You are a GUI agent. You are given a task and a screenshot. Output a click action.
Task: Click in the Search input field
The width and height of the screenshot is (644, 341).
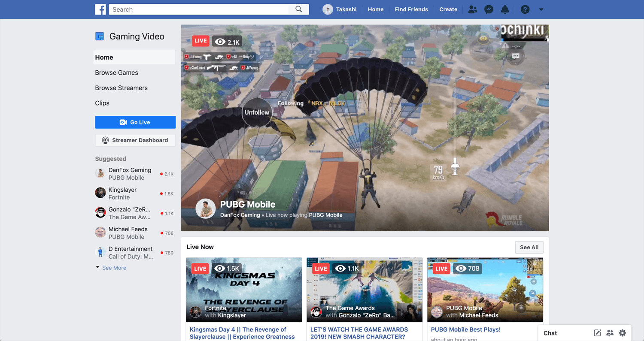(x=200, y=9)
